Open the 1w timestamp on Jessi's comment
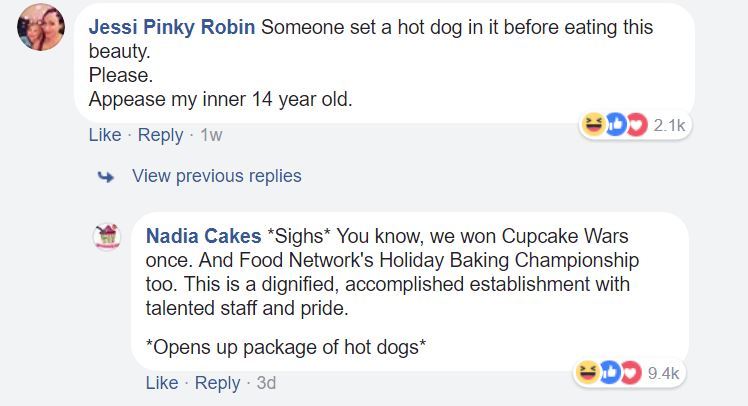Viewport: 748px width, 406px height. coord(211,135)
